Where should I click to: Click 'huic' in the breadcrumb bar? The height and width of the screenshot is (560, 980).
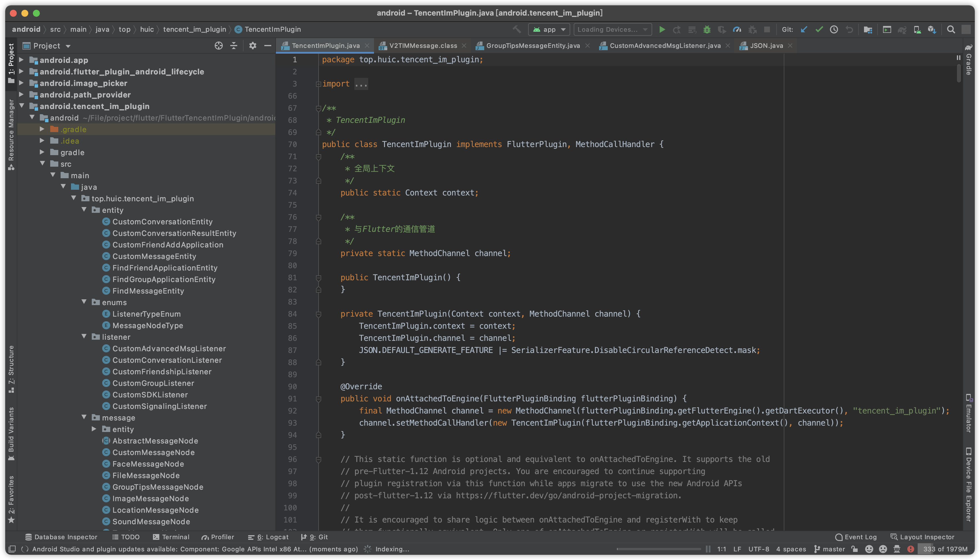tap(147, 29)
